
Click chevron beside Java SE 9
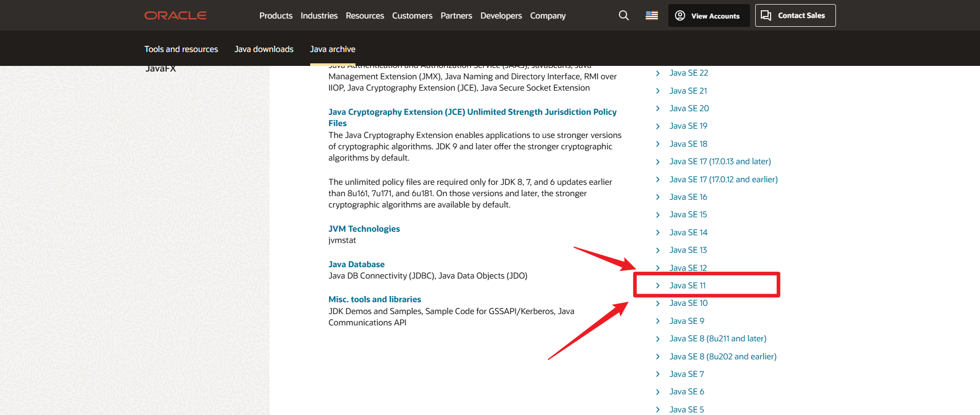click(657, 321)
